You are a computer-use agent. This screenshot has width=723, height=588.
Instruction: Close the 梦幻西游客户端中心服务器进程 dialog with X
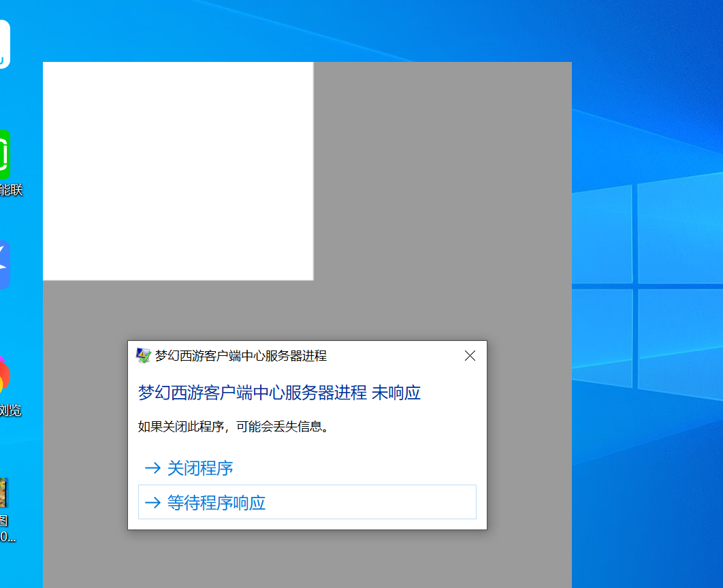click(x=470, y=356)
